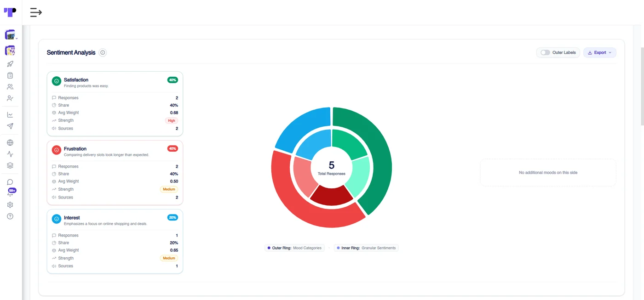644x300 pixels.
Task: Open the help question mark icon
Action: pyautogui.click(x=10, y=216)
